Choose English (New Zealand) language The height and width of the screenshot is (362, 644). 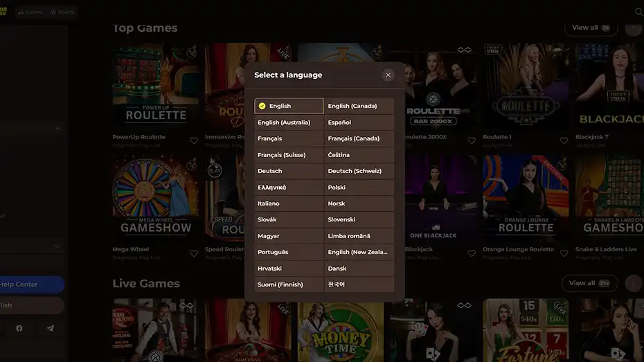[359, 252]
